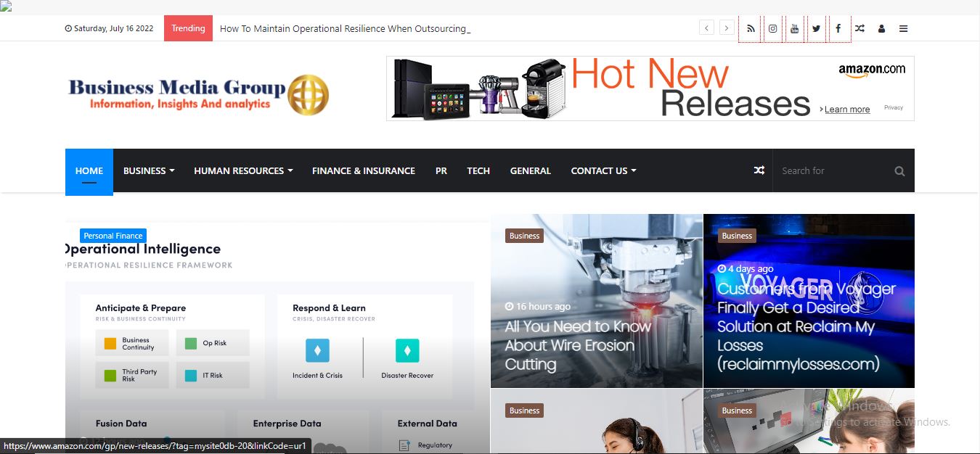Expand the Business dropdown menu
This screenshot has width=980, height=454.
pyautogui.click(x=149, y=171)
